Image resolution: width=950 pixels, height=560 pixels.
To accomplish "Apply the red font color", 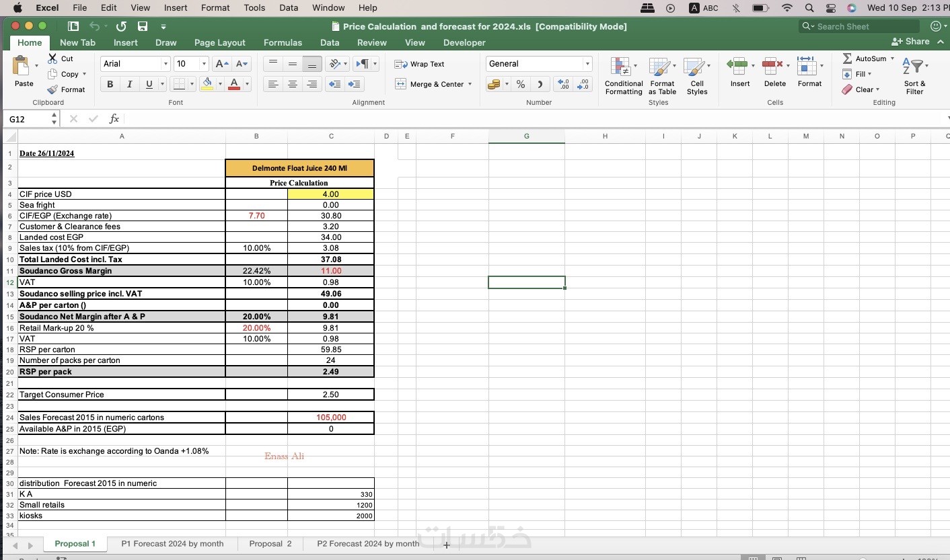I will pyautogui.click(x=233, y=84).
